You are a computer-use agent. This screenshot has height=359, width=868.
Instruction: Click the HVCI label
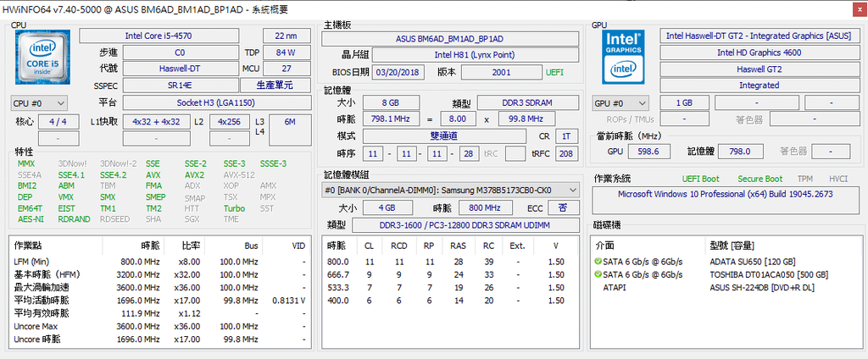click(838, 179)
